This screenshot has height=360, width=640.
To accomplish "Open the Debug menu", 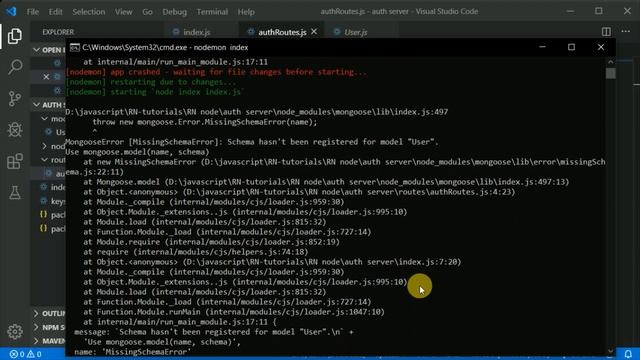I will (175, 12).
